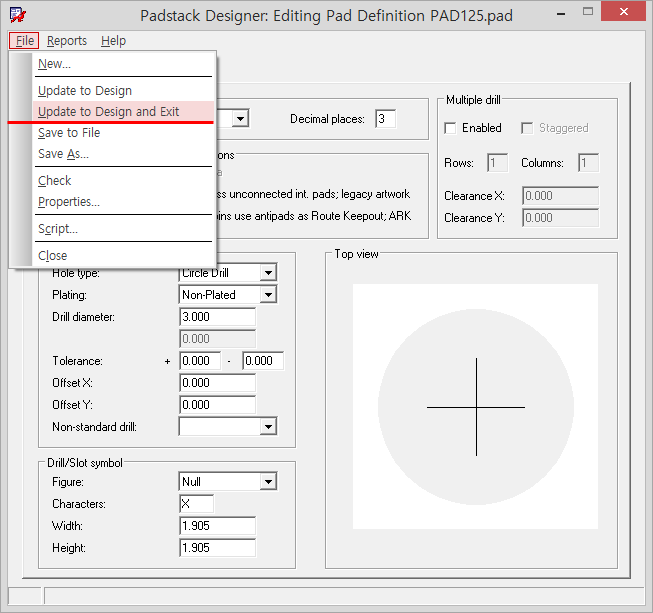This screenshot has width=653, height=613.
Task: Select Close in File menu
Action: [x=123, y=255]
